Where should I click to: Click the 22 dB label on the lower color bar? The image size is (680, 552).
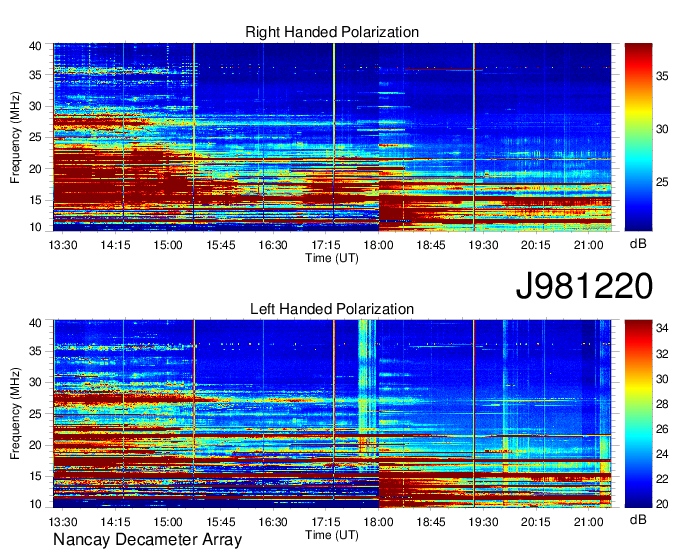tap(662, 479)
